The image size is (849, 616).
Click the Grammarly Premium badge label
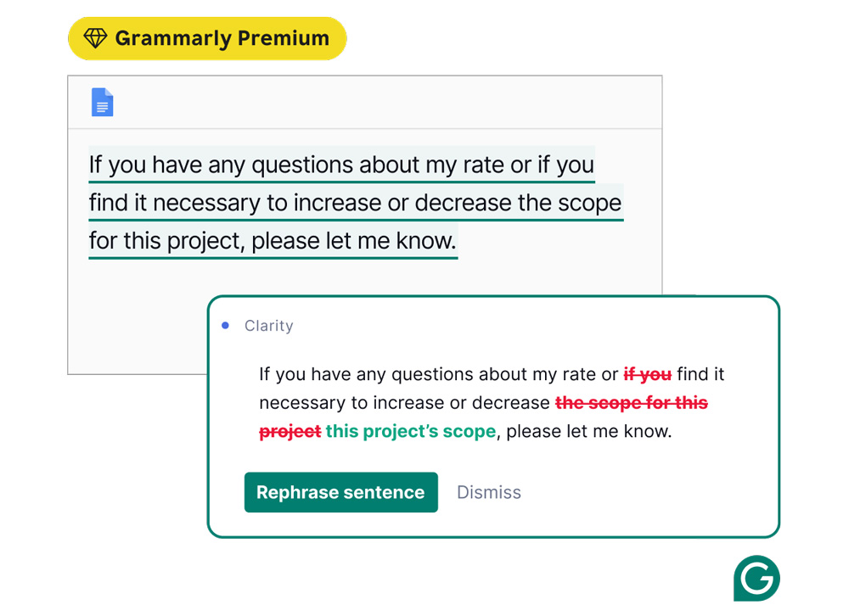pos(222,38)
